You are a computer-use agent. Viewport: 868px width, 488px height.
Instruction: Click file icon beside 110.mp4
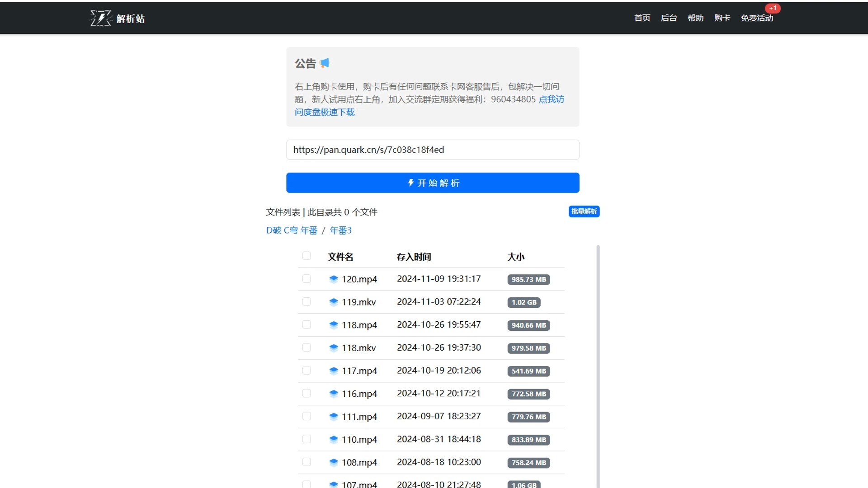coord(334,439)
